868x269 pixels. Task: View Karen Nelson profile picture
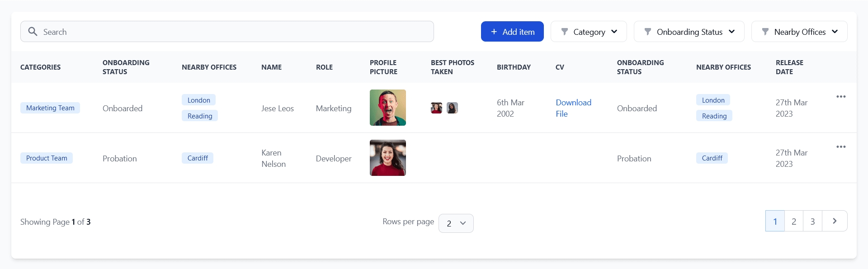click(x=387, y=158)
